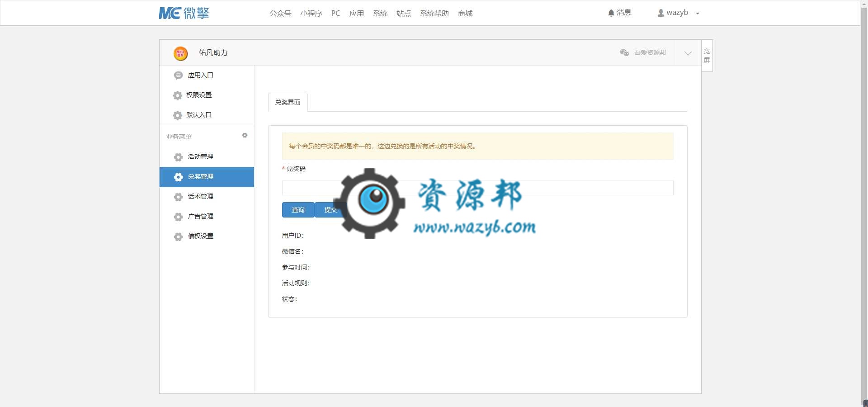This screenshot has height=407, width=868.
Task: Click the 参与时间: label
Action: coord(296,267)
